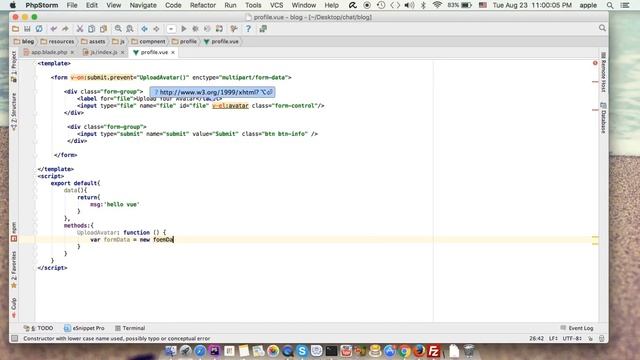
Task: Click the Synchronize toolbar icon
Action: (39, 29)
